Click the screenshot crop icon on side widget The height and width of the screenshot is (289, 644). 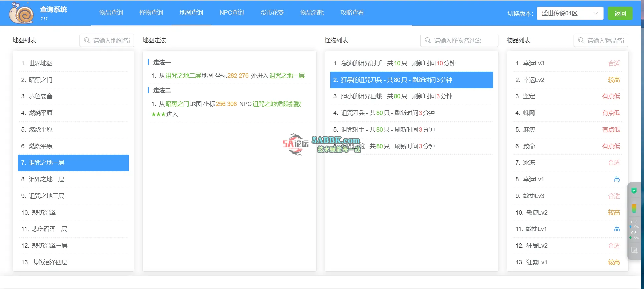pos(634,250)
